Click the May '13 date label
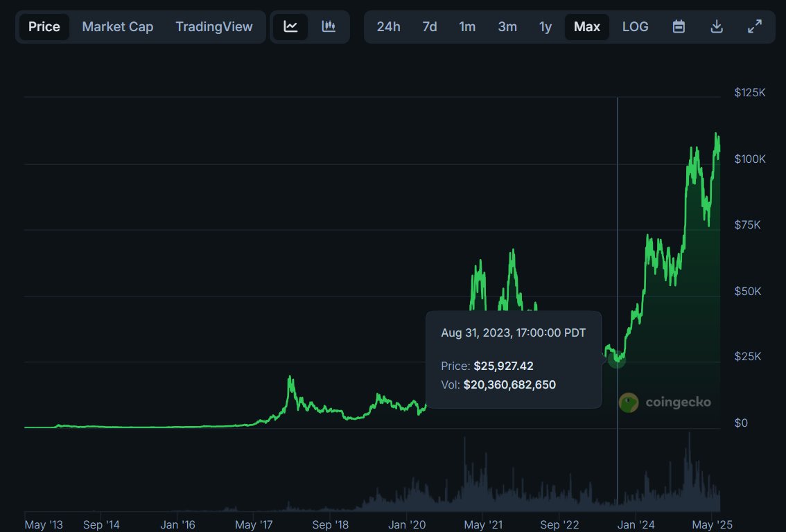The height and width of the screenshot is (532, 786). coord(44,524)
